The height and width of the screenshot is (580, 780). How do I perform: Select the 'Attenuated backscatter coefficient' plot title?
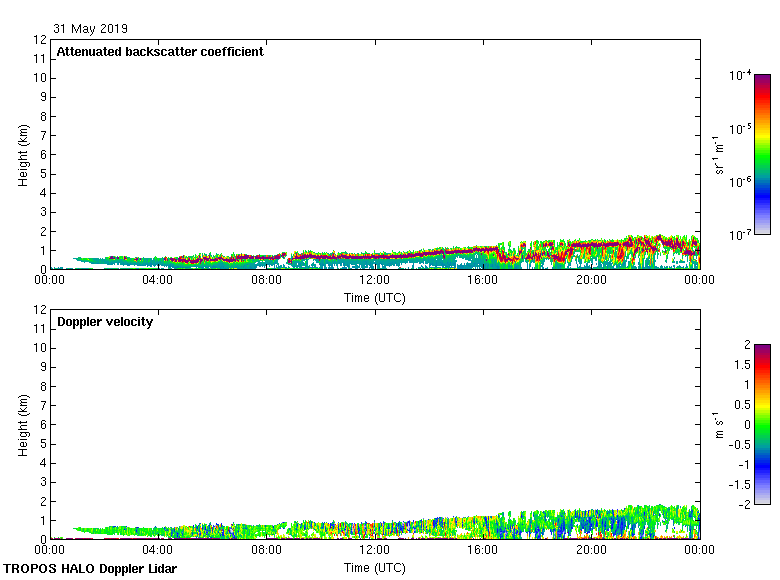pos(160,52)
